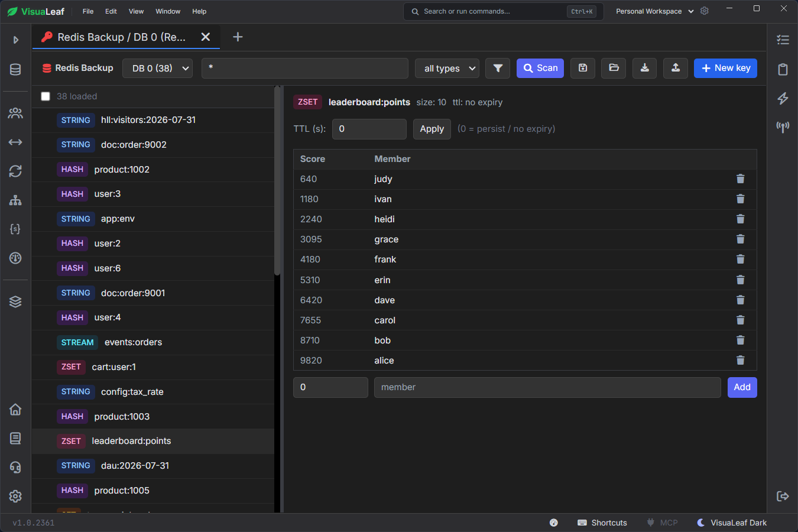Click MCP in the status bar
This screenshot has width=798, height=532.
tap(662, 523)
